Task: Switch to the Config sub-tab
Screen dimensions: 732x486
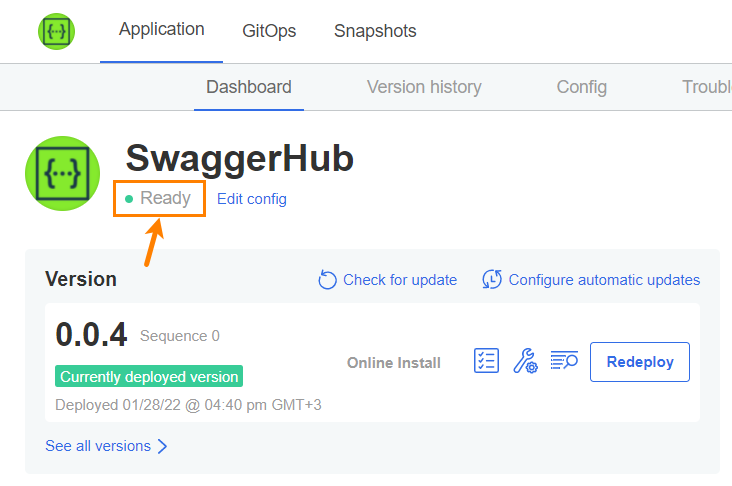Action: pos(582,87)
